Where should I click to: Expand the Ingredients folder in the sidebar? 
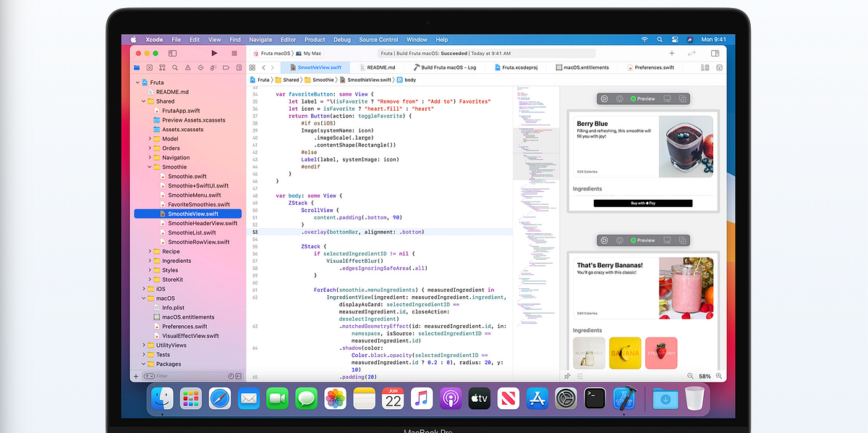tap(148, 260)
